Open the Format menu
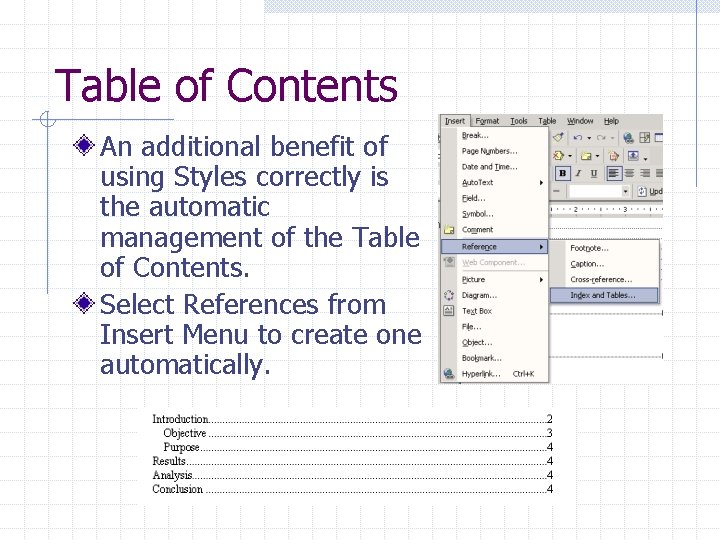The image size is (720, 540). 487,121
